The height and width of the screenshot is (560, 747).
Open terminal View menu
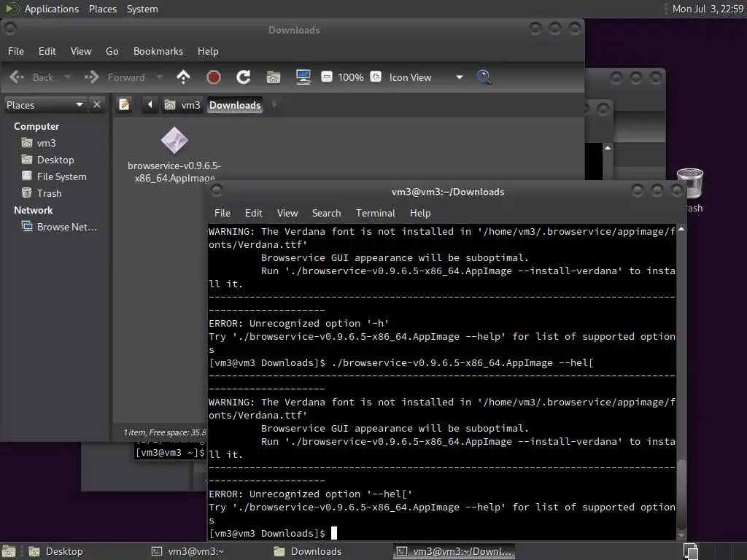click(x=287, y=213)
